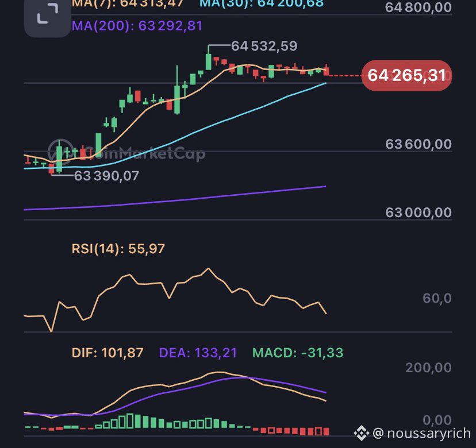Tap the Binance logo beside noussaryrich
The width and height of the screenshot is (476, 448).
coord(362,433)
